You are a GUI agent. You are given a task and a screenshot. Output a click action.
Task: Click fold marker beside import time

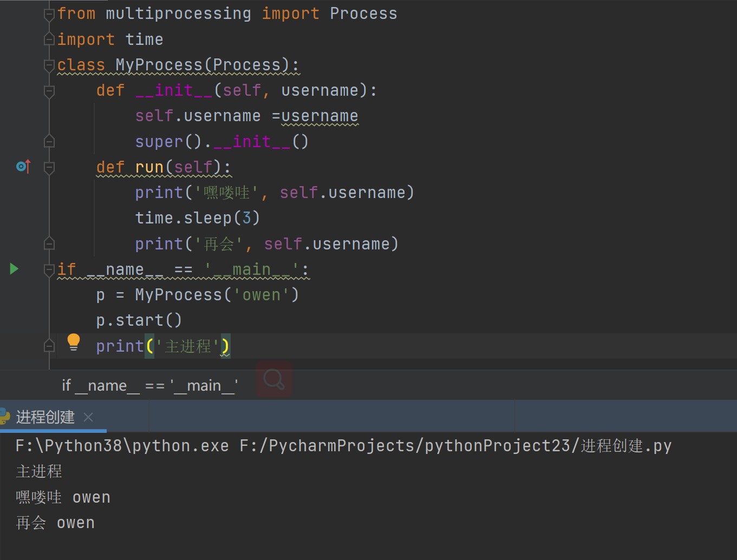pyautogui.click(x=49, y=39)
